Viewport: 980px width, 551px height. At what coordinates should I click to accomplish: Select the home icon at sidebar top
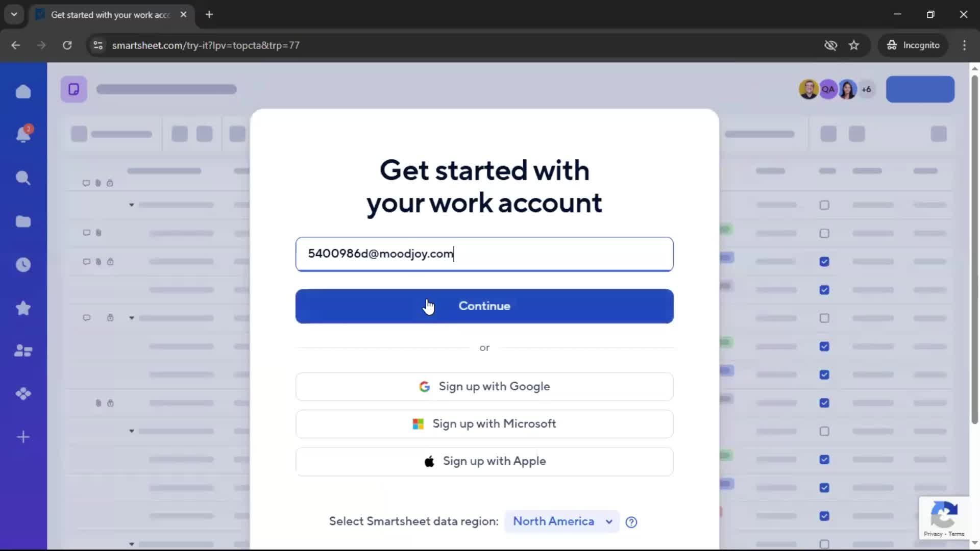[23, 91]
